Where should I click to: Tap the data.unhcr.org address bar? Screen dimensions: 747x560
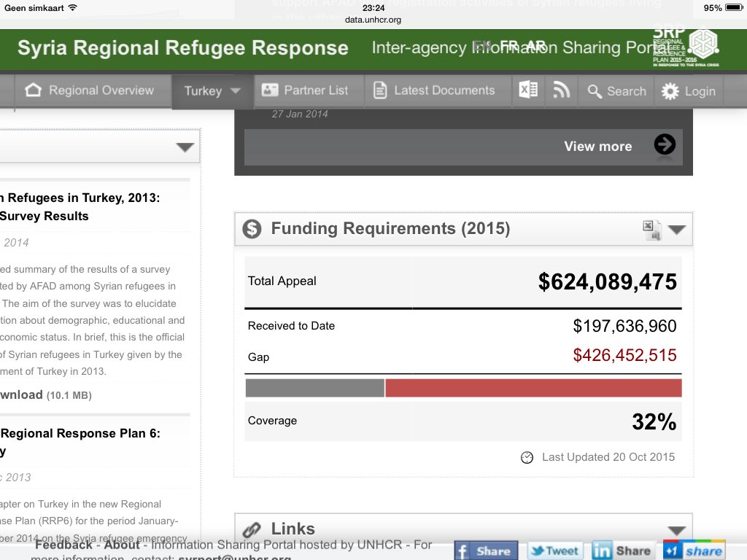pyautogui.click(x=373, y=20)
